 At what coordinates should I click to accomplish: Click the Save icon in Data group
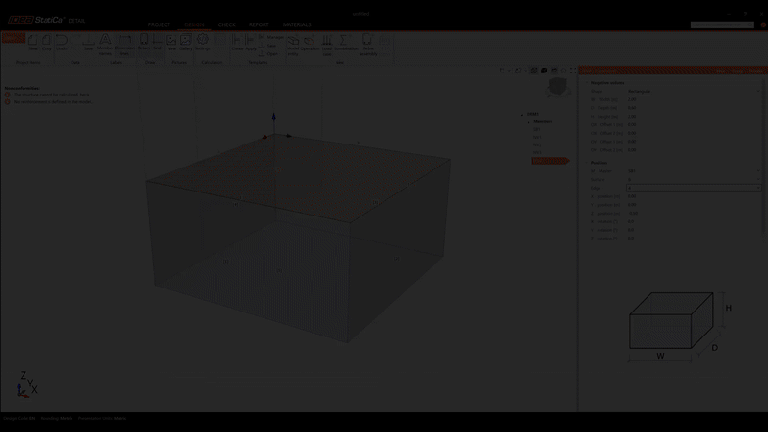coord(88,42)
